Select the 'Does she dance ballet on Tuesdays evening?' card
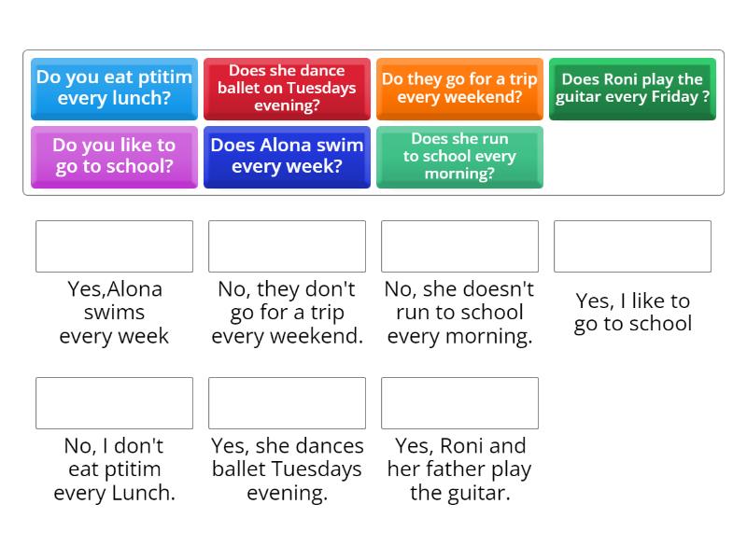This screenshot has height=560, width=747. click(287, 91)
